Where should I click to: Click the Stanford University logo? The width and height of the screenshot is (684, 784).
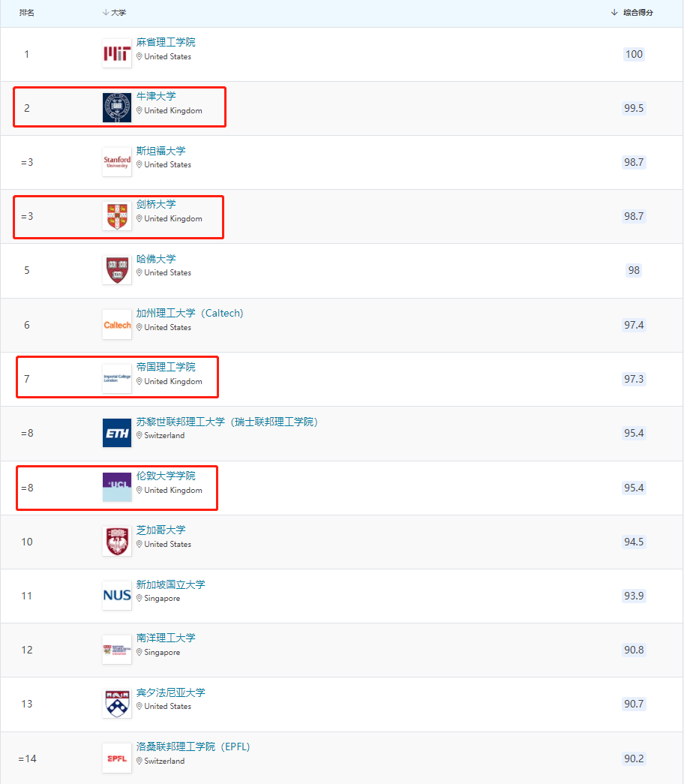(x=117, y=161)
